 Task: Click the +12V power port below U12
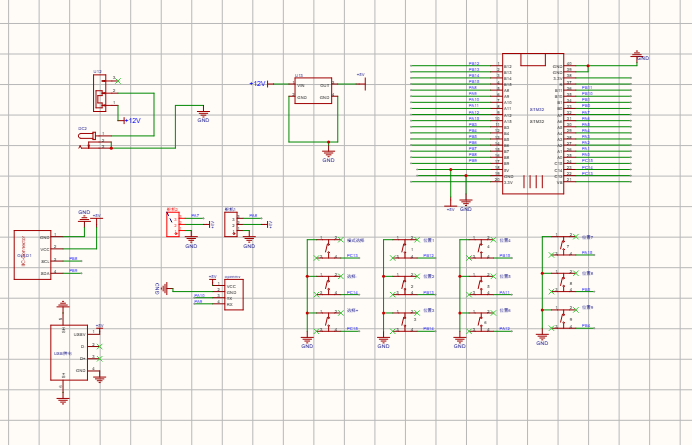coord(132,121)
